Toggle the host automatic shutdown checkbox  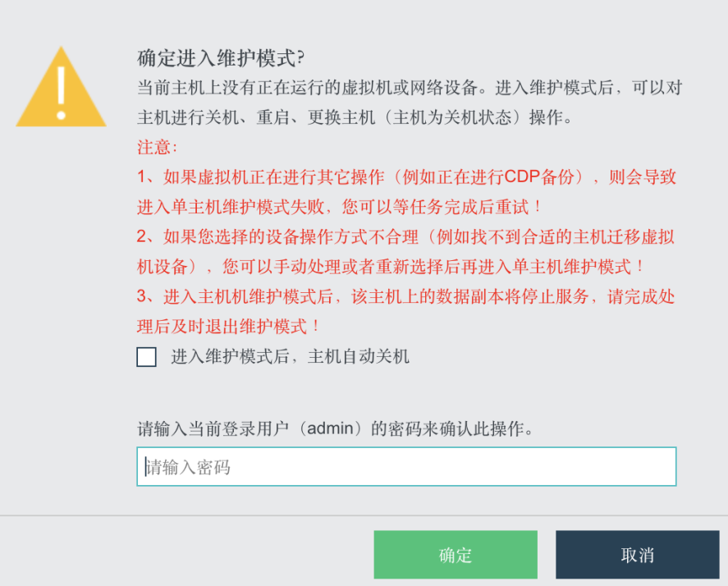(145, 357)
